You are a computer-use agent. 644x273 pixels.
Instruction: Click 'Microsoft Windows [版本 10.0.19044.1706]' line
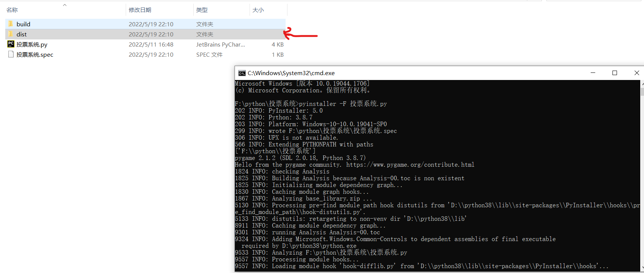point(302,83)
